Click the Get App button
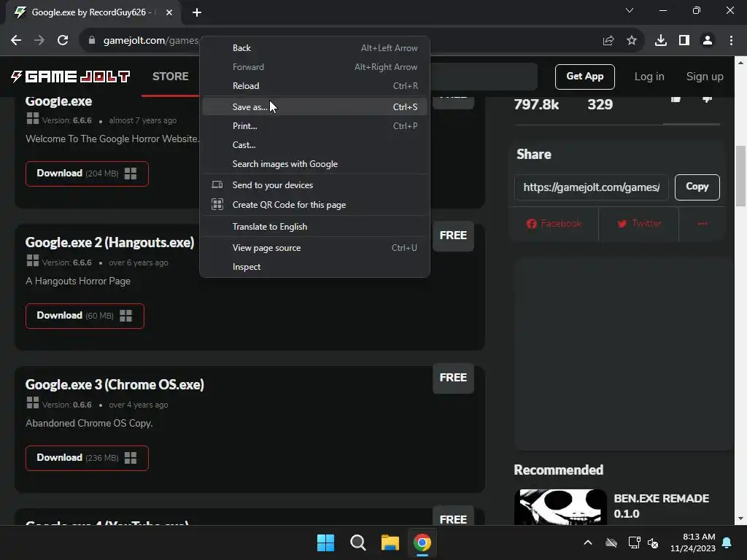Viewport: 747px width, 560px height. coord(584,77)
